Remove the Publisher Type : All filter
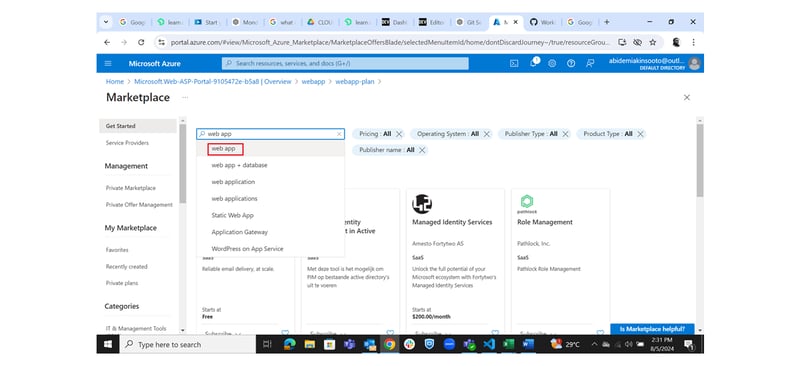Image resolution: width=800 pixels, height=366 pixels. point(565,134)
